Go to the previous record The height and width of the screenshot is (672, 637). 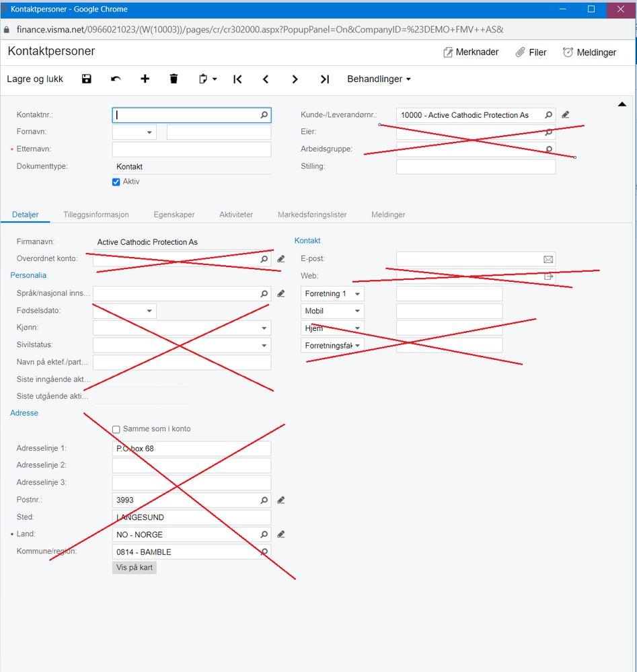pos(266,79)
